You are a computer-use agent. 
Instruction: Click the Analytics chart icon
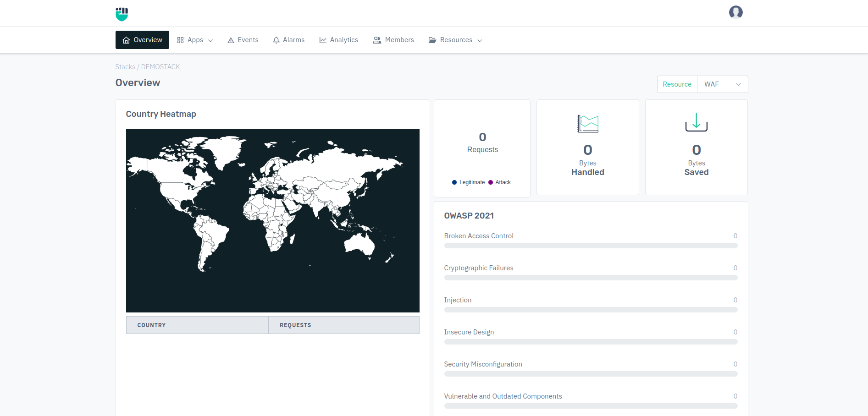tap(323, 40)
